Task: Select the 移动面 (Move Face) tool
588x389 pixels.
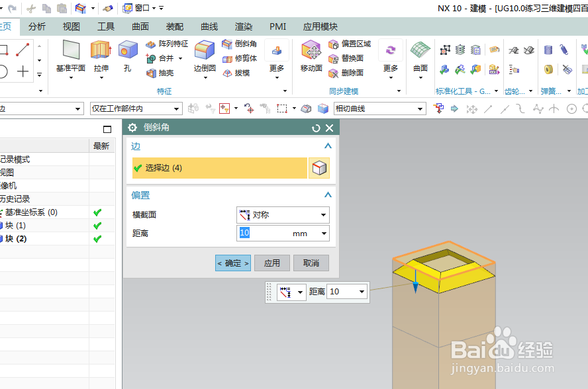Action: click(310, 52)
